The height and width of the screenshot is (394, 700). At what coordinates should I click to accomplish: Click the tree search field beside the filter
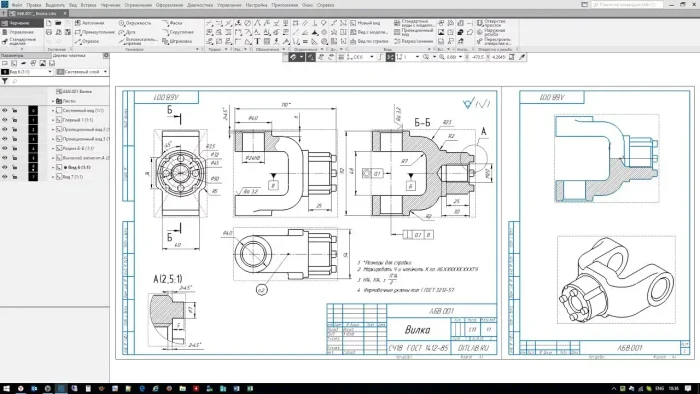point(60,81)
